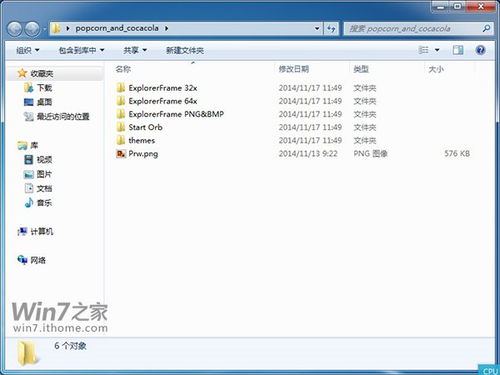Select 网络 in navigation pane
The image size is (500, 375).
coord(38,260)
